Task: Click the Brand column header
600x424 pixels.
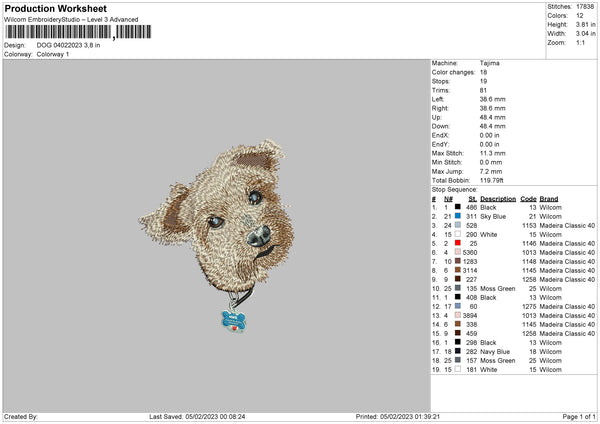Action: point(549,198)
